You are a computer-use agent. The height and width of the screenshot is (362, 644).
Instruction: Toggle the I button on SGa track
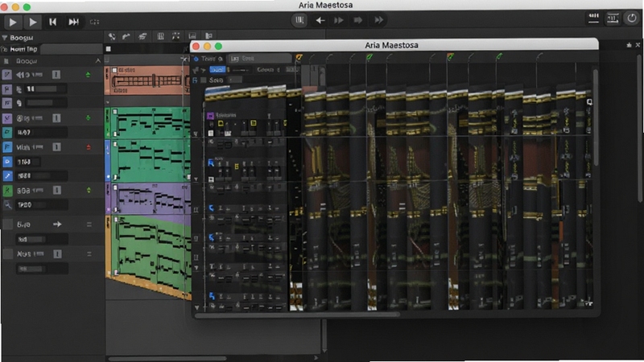click(56, 191)
